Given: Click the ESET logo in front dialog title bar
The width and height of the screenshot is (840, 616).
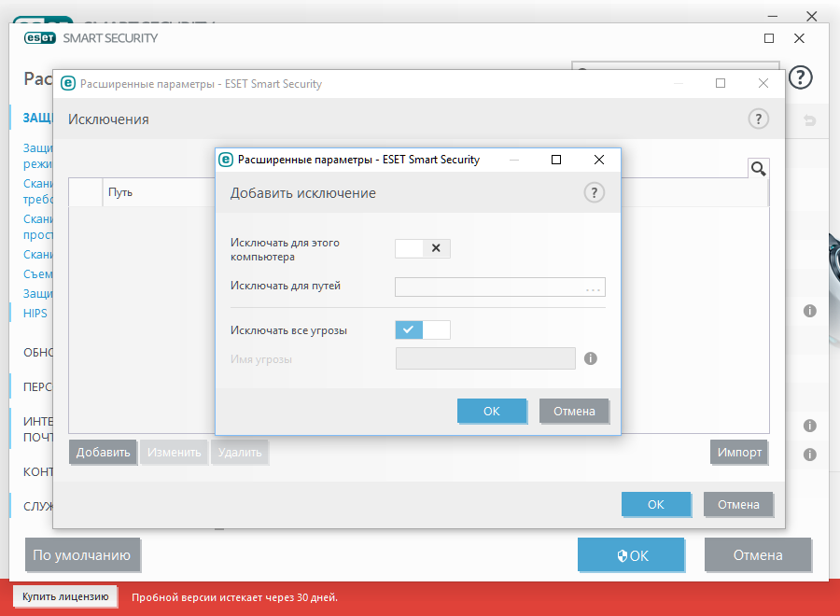Looking at the screenshot, I should (x=226, y=160).
